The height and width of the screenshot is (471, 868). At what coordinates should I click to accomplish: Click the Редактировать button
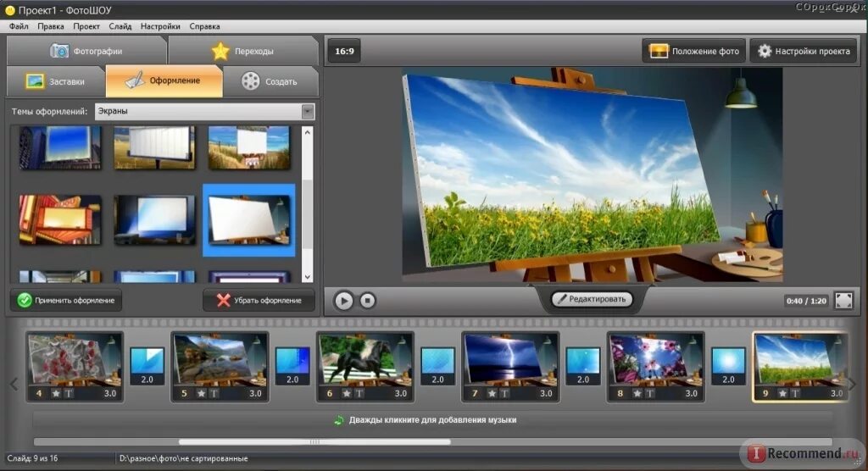pyautogui.click(x=592, y=299)
